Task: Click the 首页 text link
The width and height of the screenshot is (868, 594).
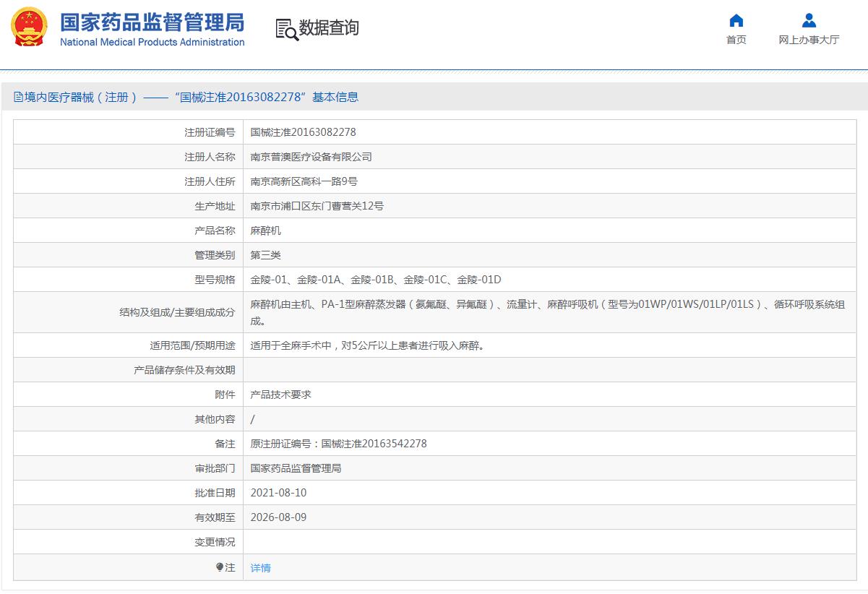Action: click(736, 40)
